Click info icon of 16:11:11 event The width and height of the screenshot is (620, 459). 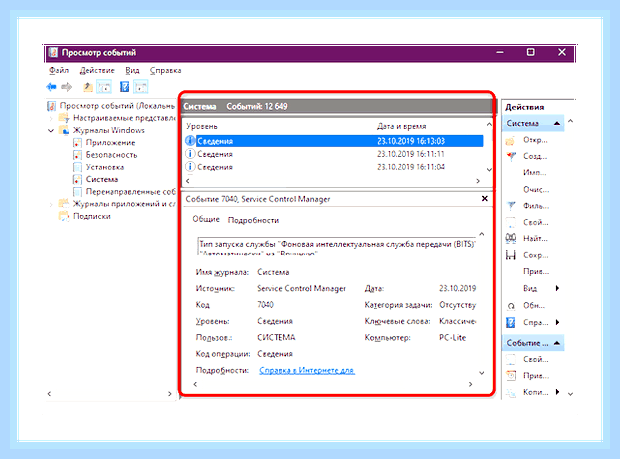190,154
